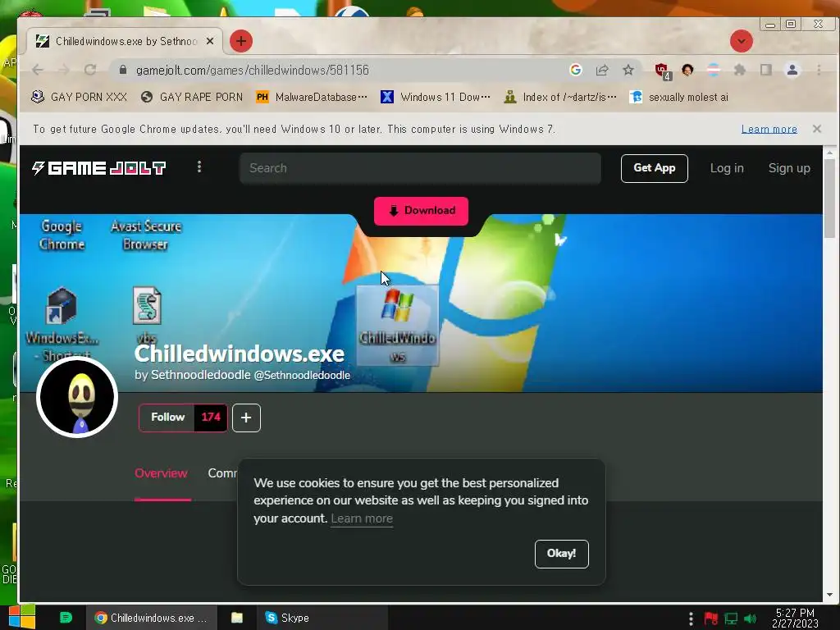840x630 pixels.
Task: Click Log in on Game Jolt
Action: tap(727, 168)
